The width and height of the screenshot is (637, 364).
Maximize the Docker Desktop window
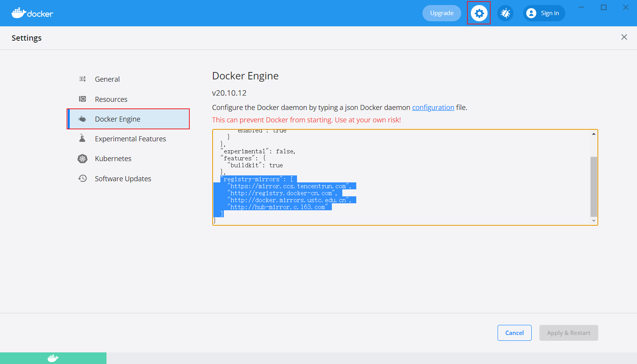click(x=604, y=7)
